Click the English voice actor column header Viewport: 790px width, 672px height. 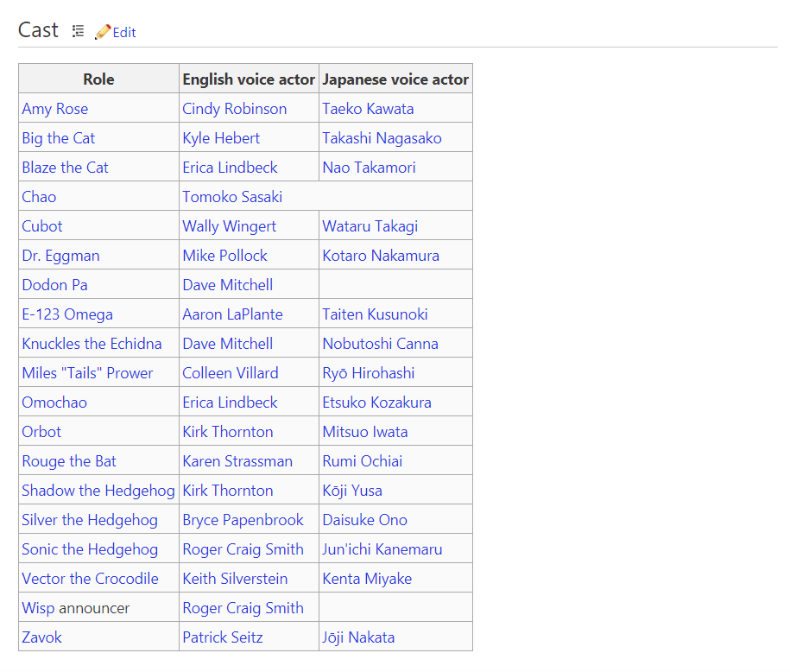[x=249, y=79]
